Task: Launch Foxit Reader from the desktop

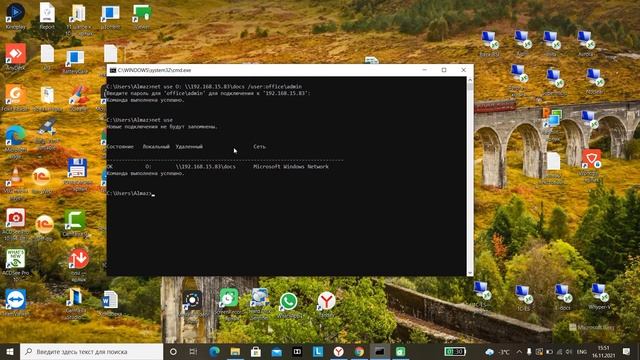Action: point(16,95)
